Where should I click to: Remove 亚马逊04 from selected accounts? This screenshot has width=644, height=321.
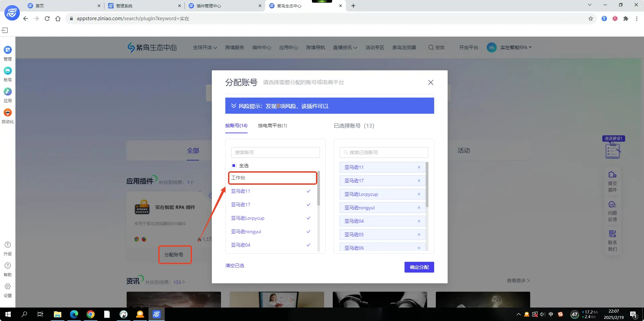click(419, 221)
